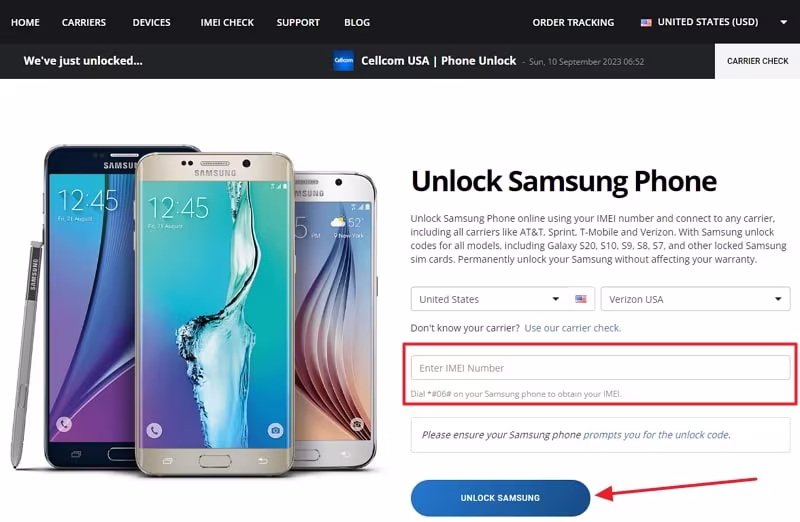Click the Carrier Check button
Image resolution: width=800 pixels, height=522 pixels.
coord(757,61)
